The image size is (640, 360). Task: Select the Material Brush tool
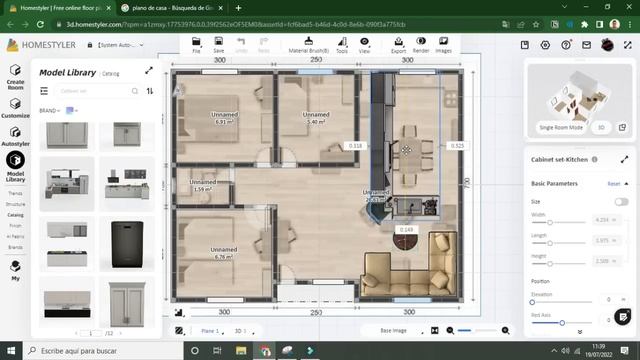pyautogui.click(x=309, y=45)
